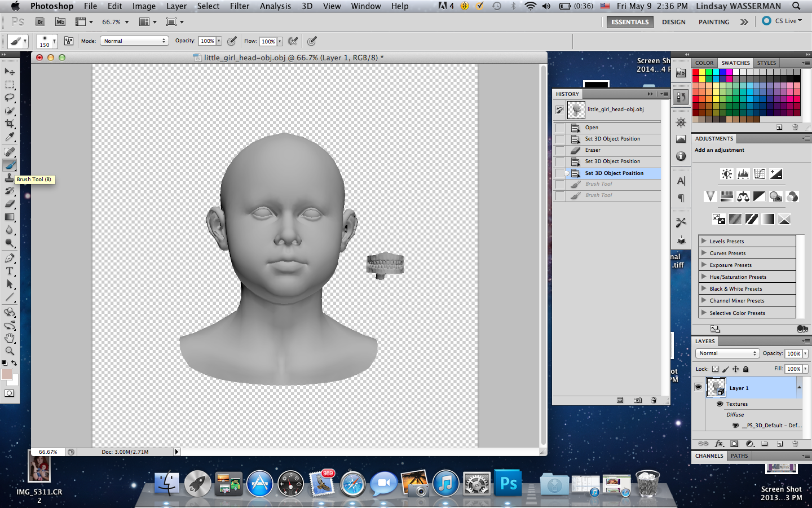Activate the Zoom tool in toolbox
The image size is (812, 508).
click(10, 351)
